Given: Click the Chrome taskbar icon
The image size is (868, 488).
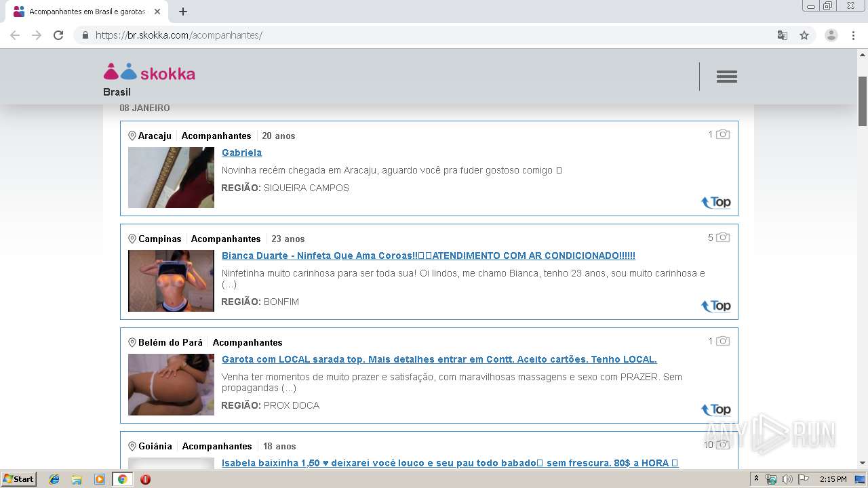Looking at the screenshot, I should [x=122, y=479].
